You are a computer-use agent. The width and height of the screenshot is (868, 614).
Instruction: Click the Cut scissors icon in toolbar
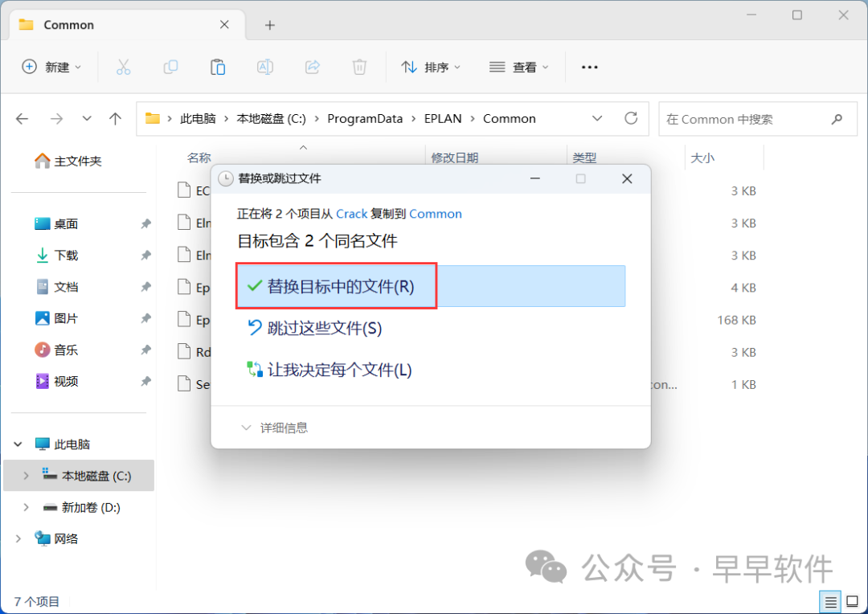click(123, 68)
